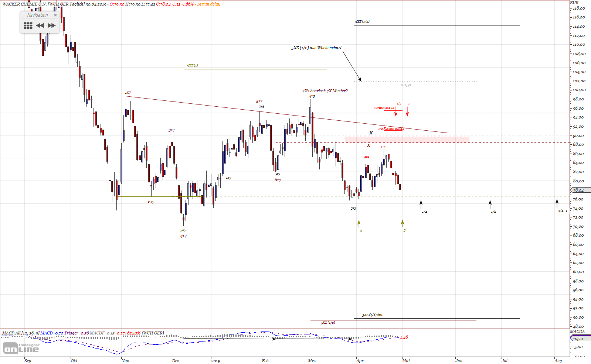The height and width of the screenshot is (364, 591).
Task: Click the Feb label on time axis
Action: 265,361
